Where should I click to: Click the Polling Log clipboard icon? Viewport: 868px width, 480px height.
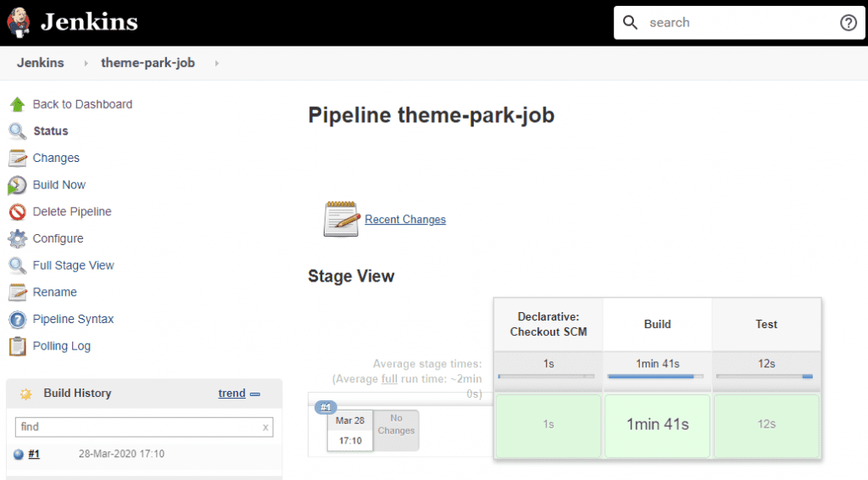click(x=17, y=346)
